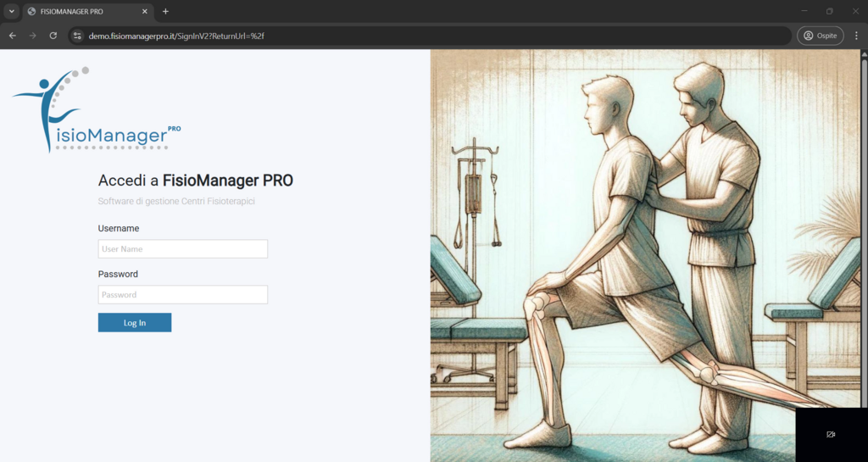Maximize the browser window

[829, 11]
